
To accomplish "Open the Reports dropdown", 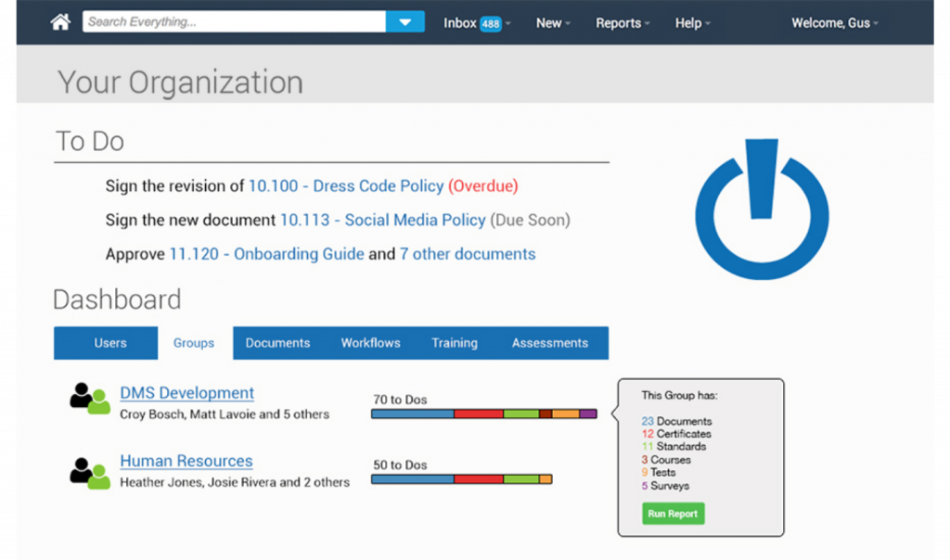I will (x=619, y=23).
